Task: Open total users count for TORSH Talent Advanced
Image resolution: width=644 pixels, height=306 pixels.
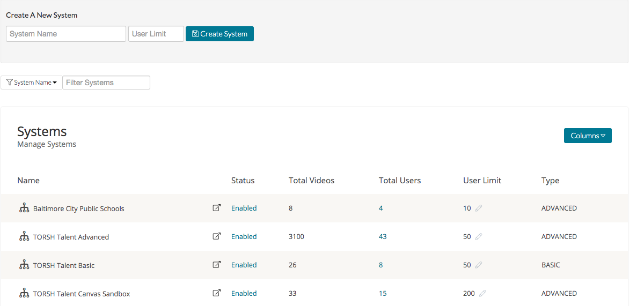Action: click(x=383, y=236)
